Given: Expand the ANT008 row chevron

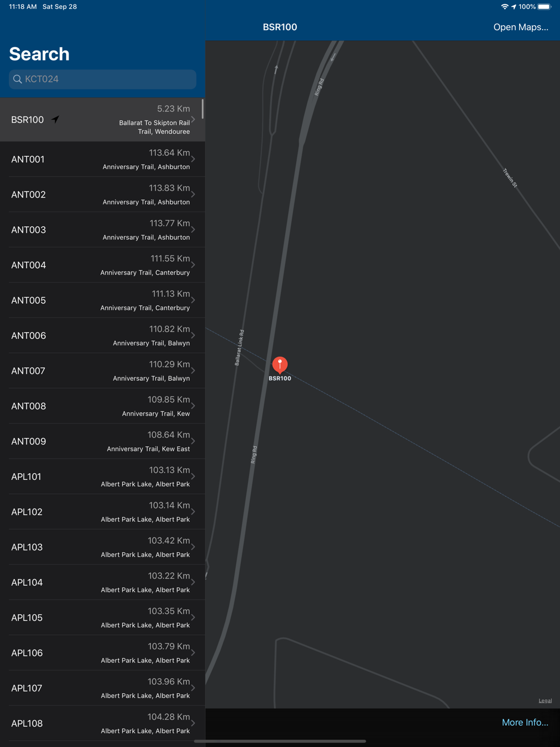Looking at the screenshot, I should [193, 406].
